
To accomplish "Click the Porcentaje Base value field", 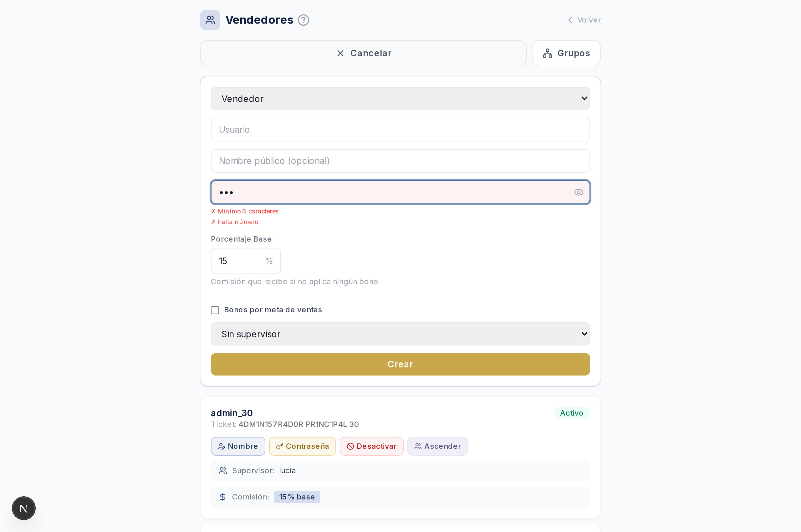I will 246,261.
